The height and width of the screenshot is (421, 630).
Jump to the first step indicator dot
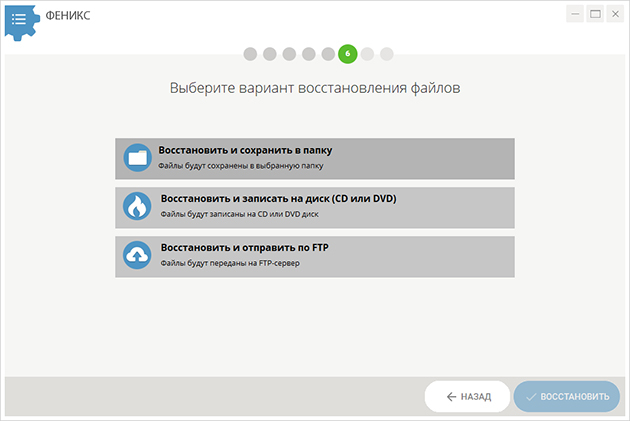(x=250, y=54)
